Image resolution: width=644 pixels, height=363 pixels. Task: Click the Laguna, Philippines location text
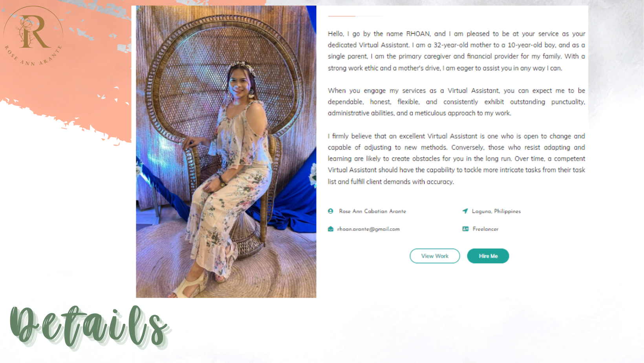tap(496, 211)
